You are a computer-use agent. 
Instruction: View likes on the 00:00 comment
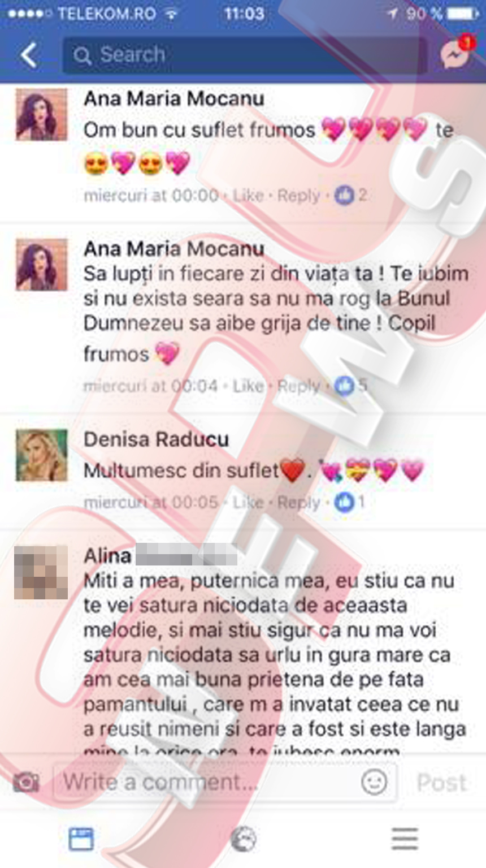351,196
